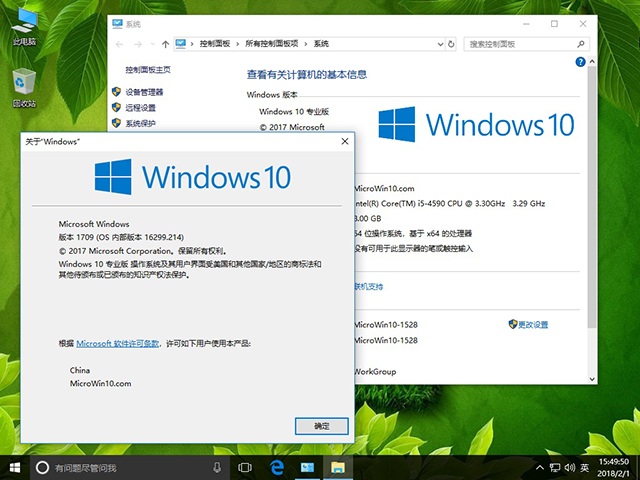Open Task View from taskbar
The width and height of the screenshot is (640, 480).
click(x=245, y=468)
